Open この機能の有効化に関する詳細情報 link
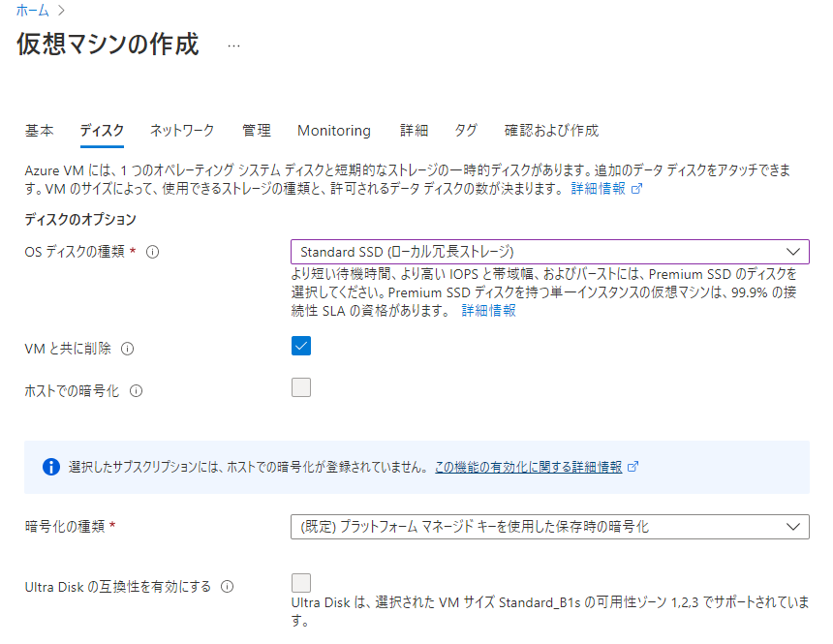 click(x=529, y=467)
